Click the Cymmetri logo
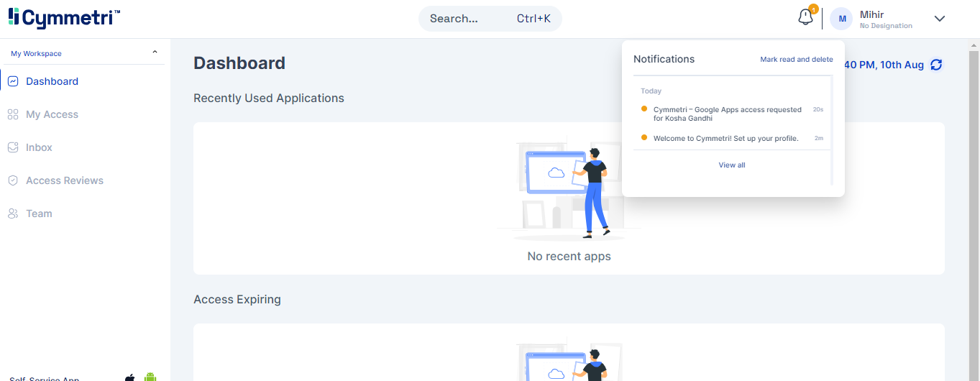This screenshot has height=381, width=980. coord(65,18)
